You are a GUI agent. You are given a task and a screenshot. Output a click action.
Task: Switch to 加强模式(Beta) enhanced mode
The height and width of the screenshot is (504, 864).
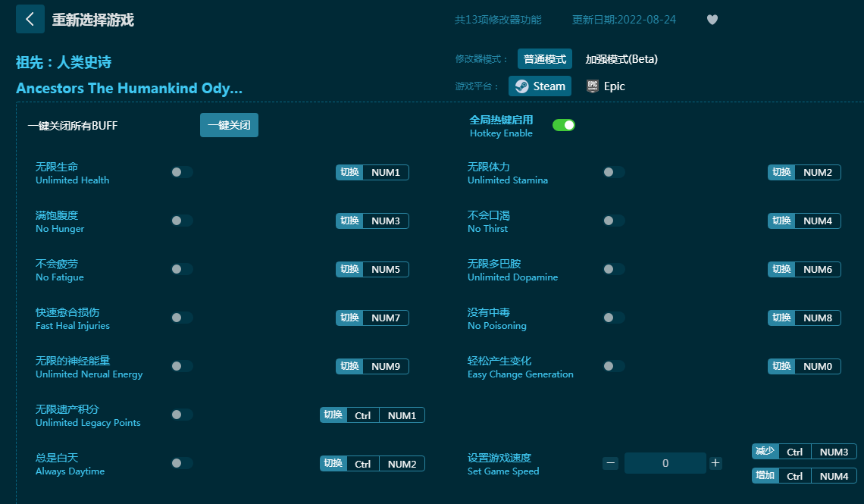point(621,59)
